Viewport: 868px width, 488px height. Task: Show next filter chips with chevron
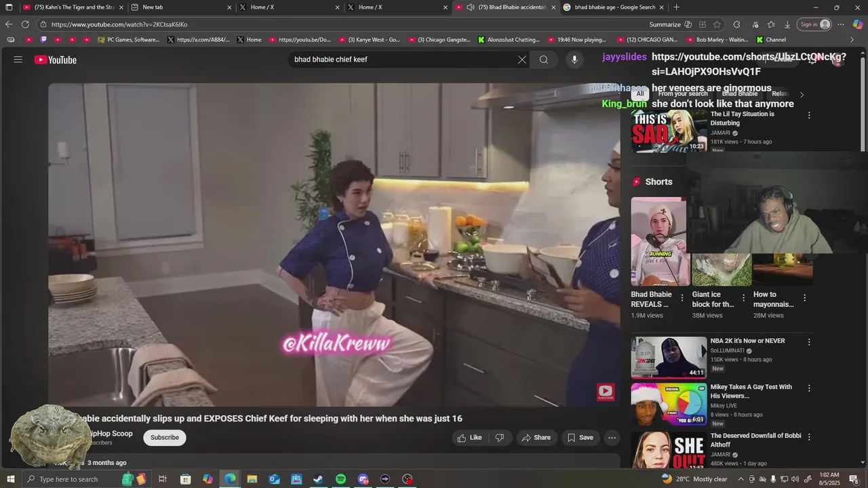click(x=802, y=95)
